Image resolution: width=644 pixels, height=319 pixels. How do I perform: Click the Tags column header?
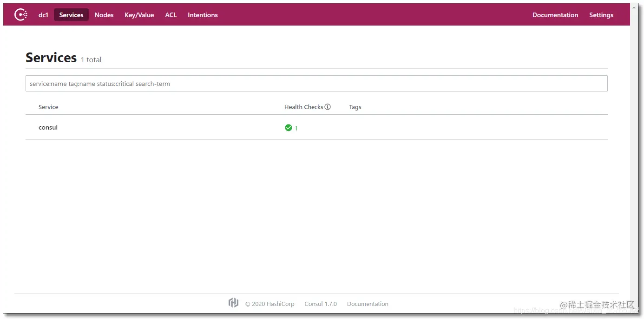click(x=355, y=107)
